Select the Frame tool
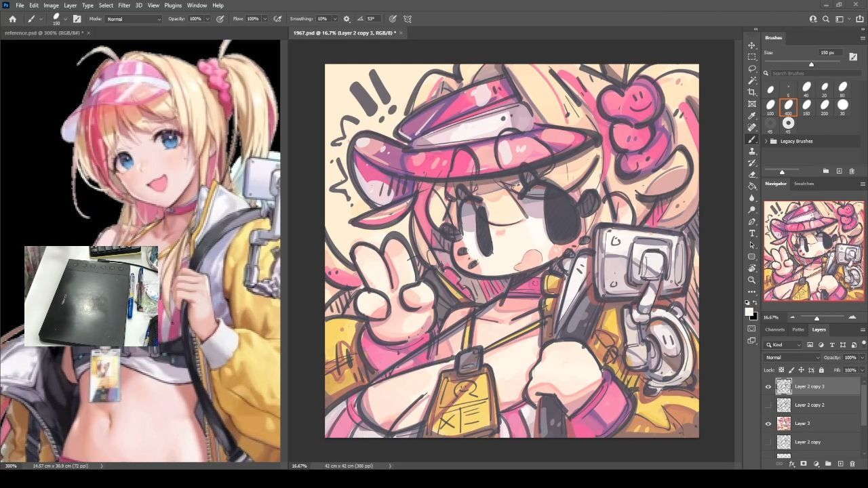The height and width of the screenshot is (488, 868). [x=751, y=104]
